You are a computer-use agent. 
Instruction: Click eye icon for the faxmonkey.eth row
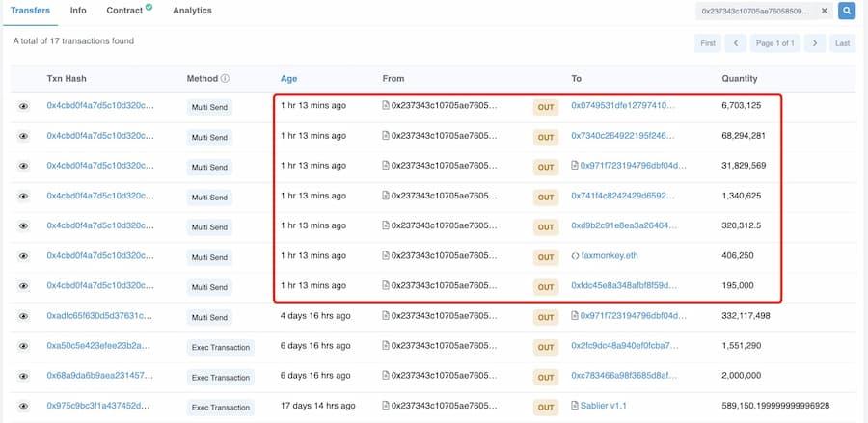[x=23, y=256]
